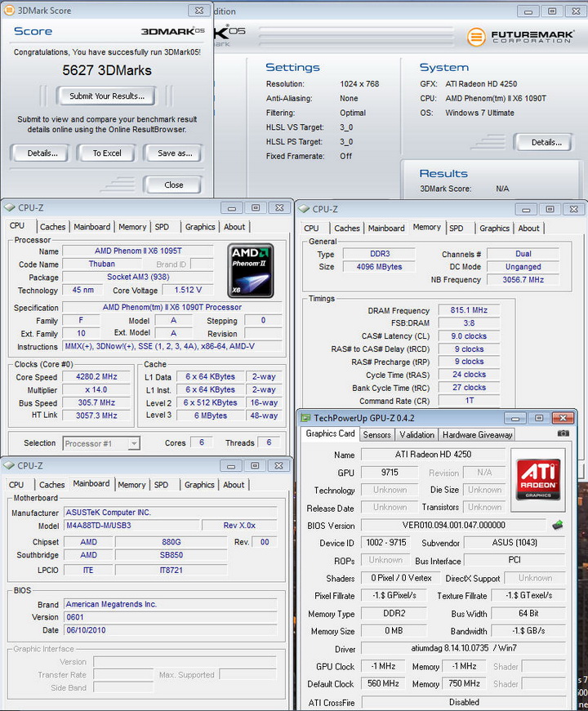Open SPD tab in Memory CPU-Z window
The height and width of the screenshot is (711, 588).
click(457, 228)
